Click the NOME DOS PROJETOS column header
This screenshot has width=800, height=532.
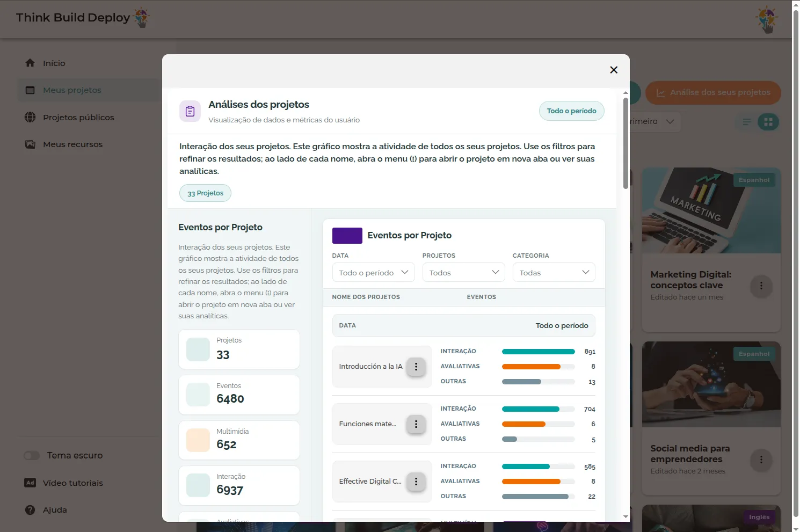tap(366, 297)
